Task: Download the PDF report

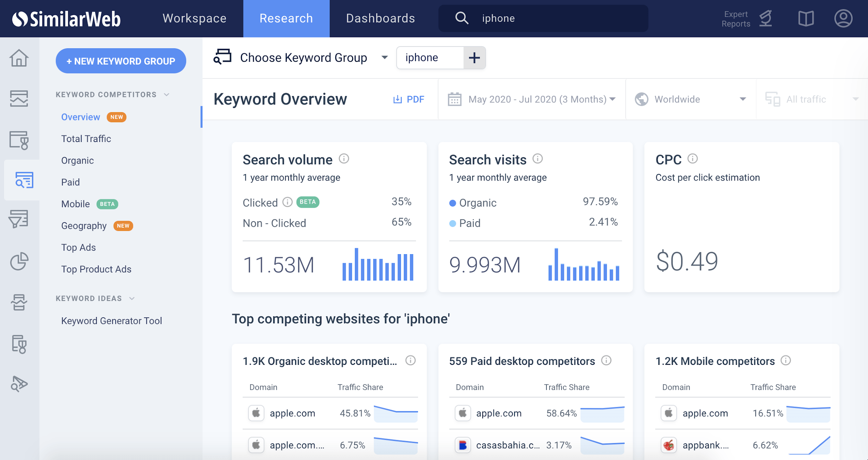Action: [x=408, y=99]
